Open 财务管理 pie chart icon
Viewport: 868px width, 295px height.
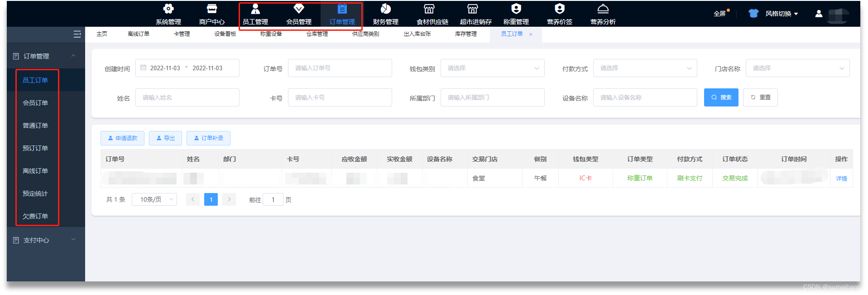coord(386,9)
